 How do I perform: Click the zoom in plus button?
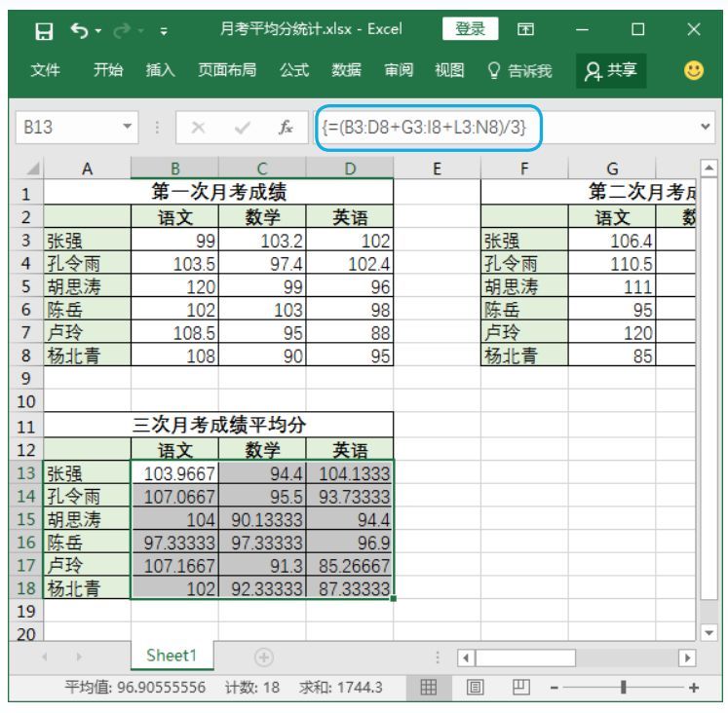click(x=694, y=688)
